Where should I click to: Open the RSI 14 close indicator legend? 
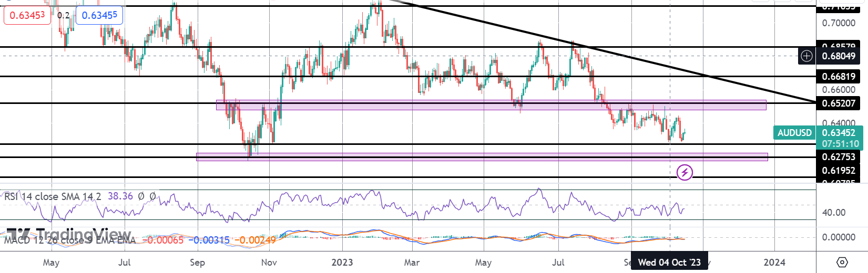[x=53, y=196]
